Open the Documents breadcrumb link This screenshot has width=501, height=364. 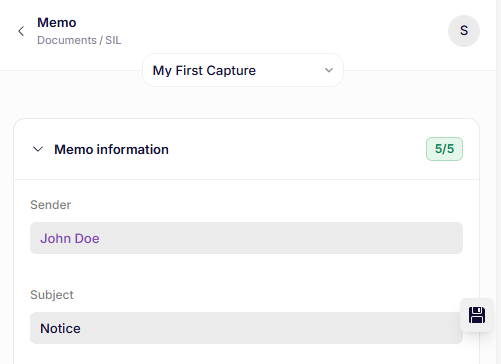tap(67, 40)
